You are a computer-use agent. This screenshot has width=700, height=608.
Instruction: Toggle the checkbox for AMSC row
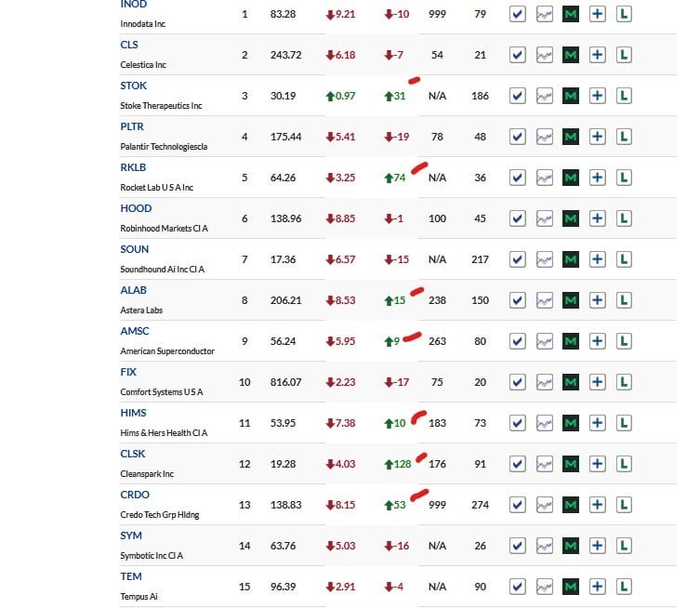point(518,341)
